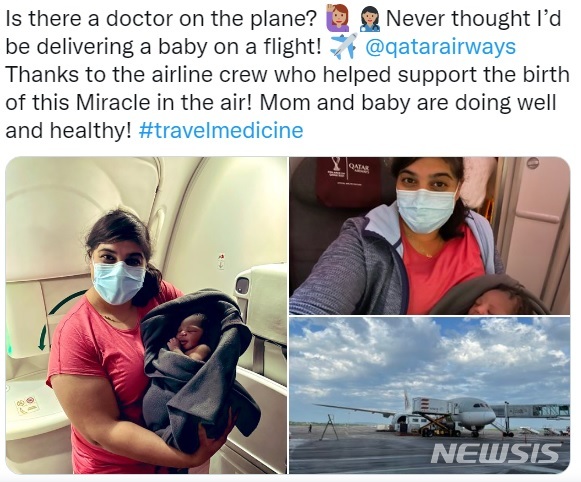Viewport: 581px width, 482px height.
Task: Click the Qatar Airways logo on headrest
Action: click(x=359, y=168)
